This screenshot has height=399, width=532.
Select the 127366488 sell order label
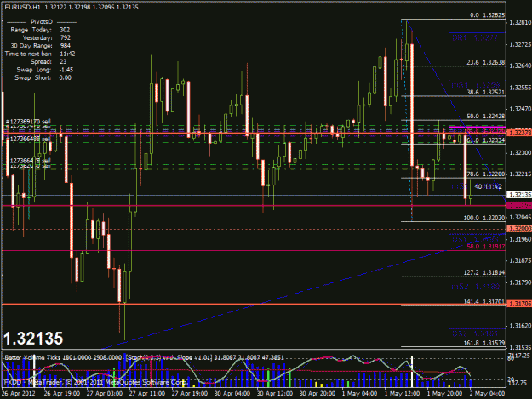click(30, 139)
